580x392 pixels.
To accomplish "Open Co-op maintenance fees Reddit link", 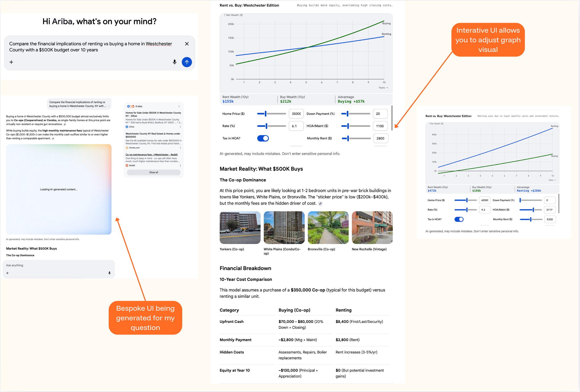I will (x=151, y=154).
